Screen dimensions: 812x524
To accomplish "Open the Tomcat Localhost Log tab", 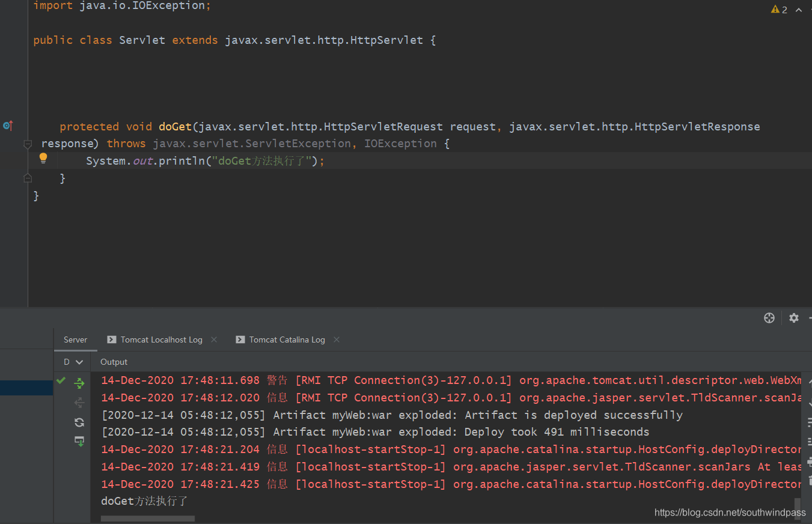I will click(162, 340).
